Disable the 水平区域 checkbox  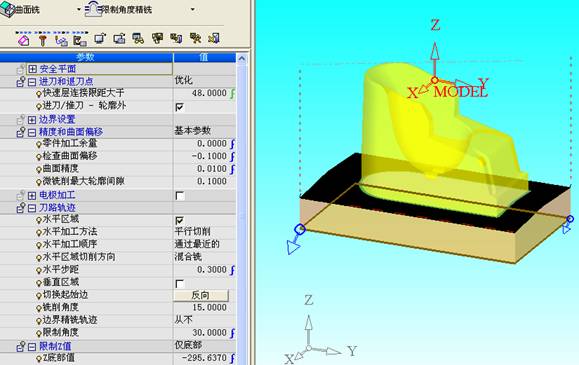click(x=179, y=220)
